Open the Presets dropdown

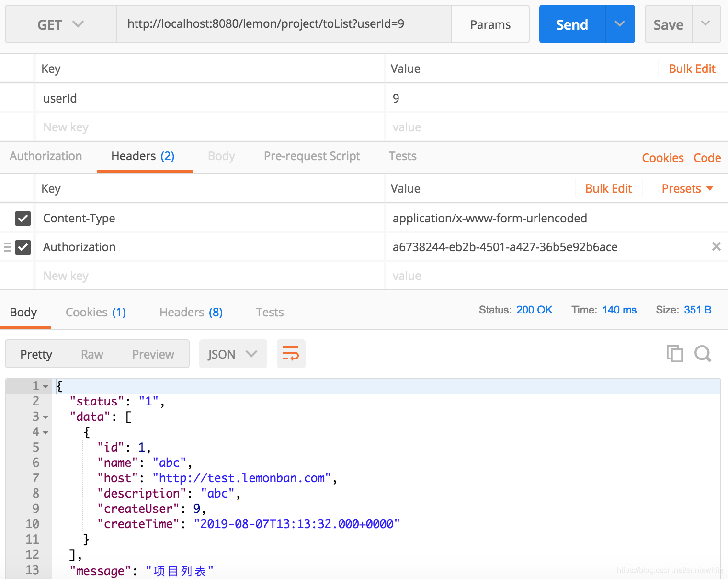[687, 188]
